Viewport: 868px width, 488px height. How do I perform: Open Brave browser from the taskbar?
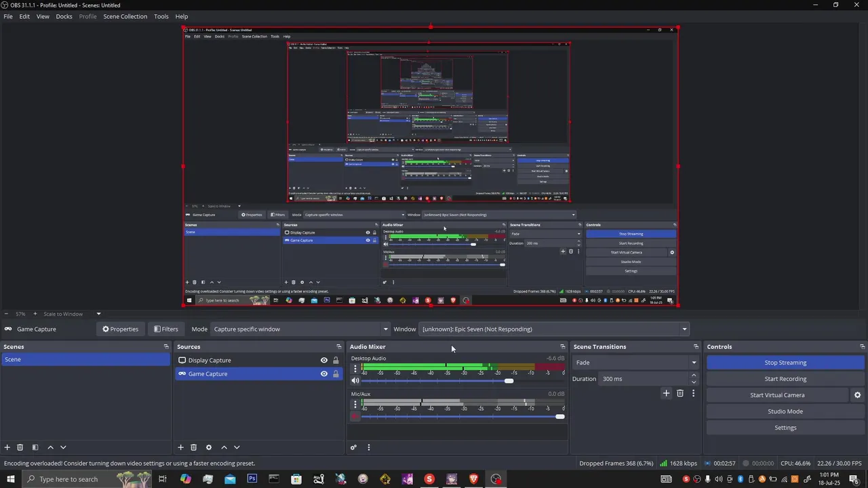coord(473,479)
